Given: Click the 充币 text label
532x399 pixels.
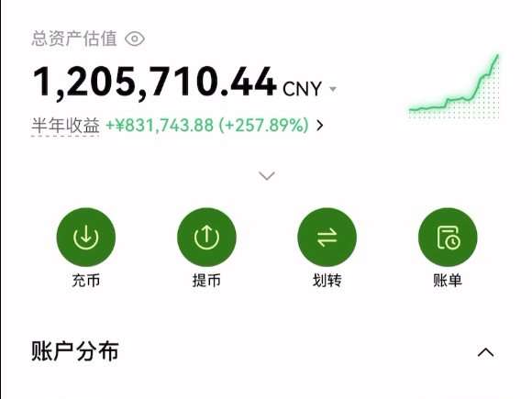Looking at the screenshot, I should click(86, 281).
